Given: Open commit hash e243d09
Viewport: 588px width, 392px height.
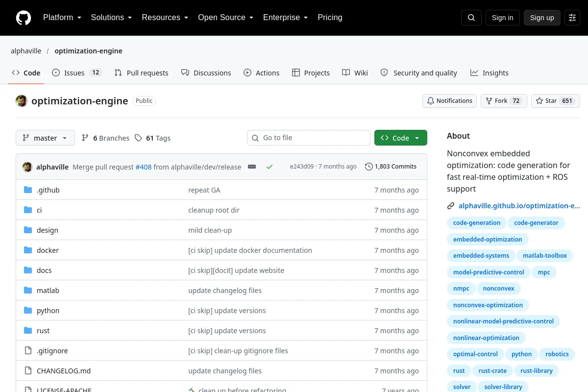Looking at the screenshot, I should [x=302, y=167].
